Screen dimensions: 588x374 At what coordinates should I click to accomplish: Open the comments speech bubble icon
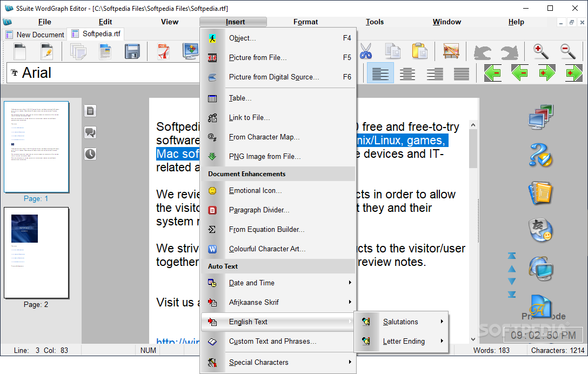pos(90,132)
